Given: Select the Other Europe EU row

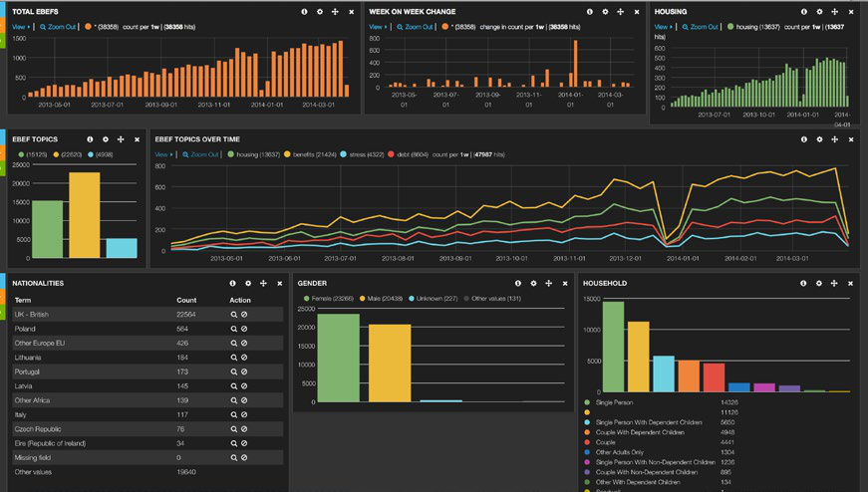Looking at the screenshot, I should (147, 344).
